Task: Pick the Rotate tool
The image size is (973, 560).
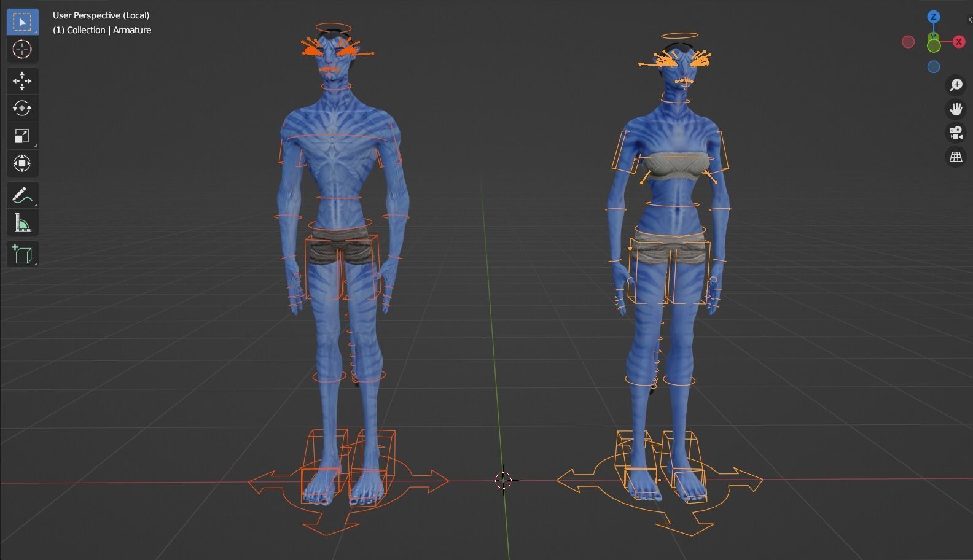Action: [22, 108]
